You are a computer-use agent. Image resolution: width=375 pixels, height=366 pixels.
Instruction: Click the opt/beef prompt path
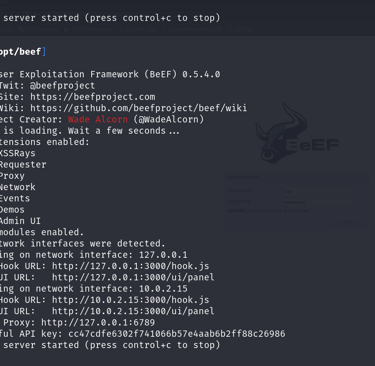[21, 52]
